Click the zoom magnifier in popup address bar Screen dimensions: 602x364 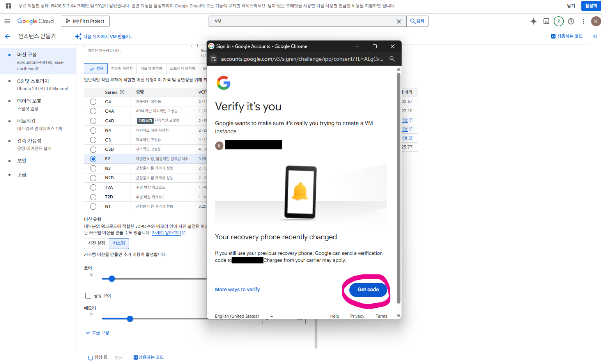tap(392, 59)
